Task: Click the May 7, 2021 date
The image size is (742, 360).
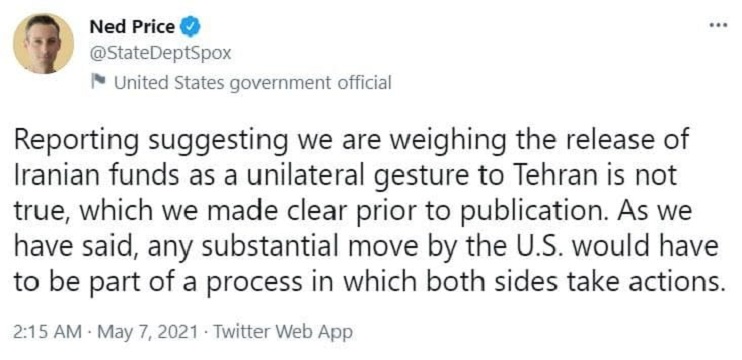Action: point(147,331)
